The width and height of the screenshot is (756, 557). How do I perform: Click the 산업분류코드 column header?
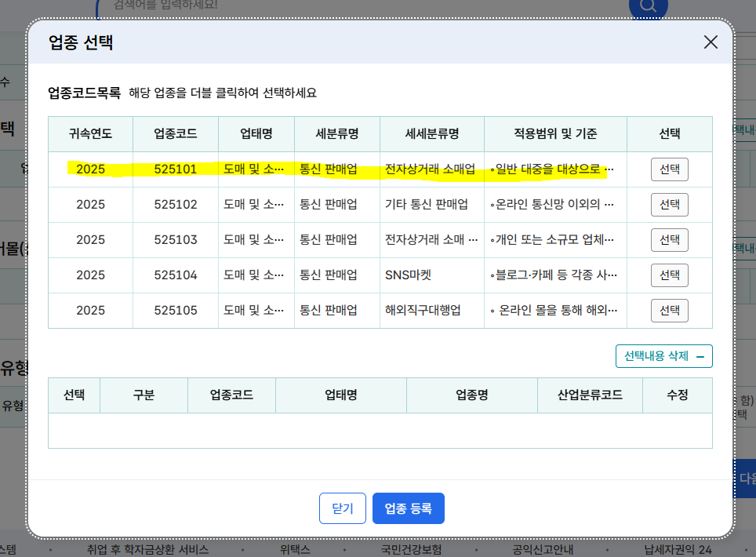point(591,395)
